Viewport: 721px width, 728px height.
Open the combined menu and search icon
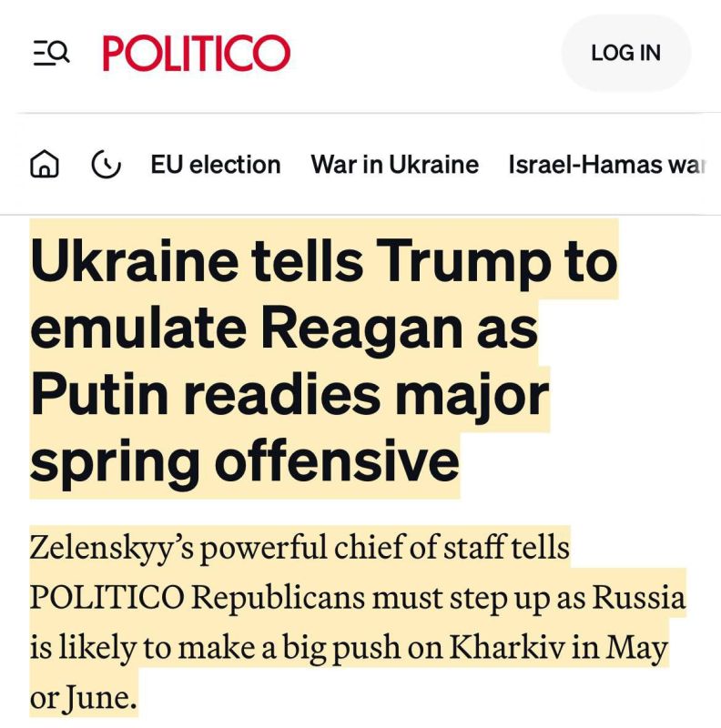tap(50, 53)
